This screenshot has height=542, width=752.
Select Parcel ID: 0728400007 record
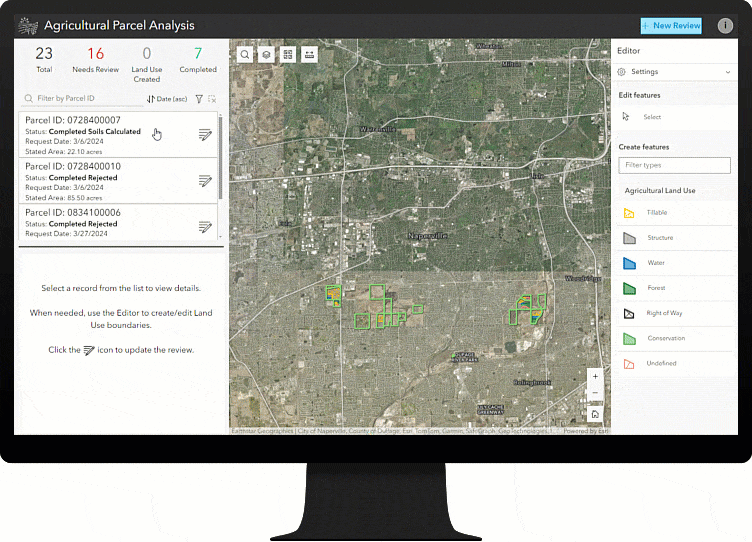click(118, 135)
